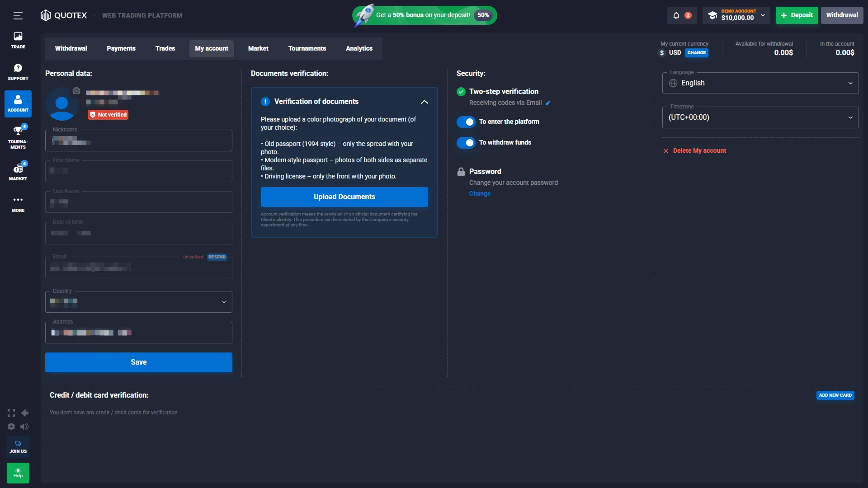Open the Country dropdown

tap(139, 302)
